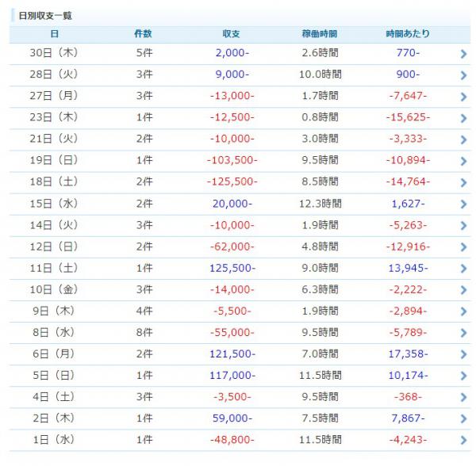Select the 19日(日) date cell
Image resolution: width=476 pixels, height=466 pixels.
tap(54, 160)
